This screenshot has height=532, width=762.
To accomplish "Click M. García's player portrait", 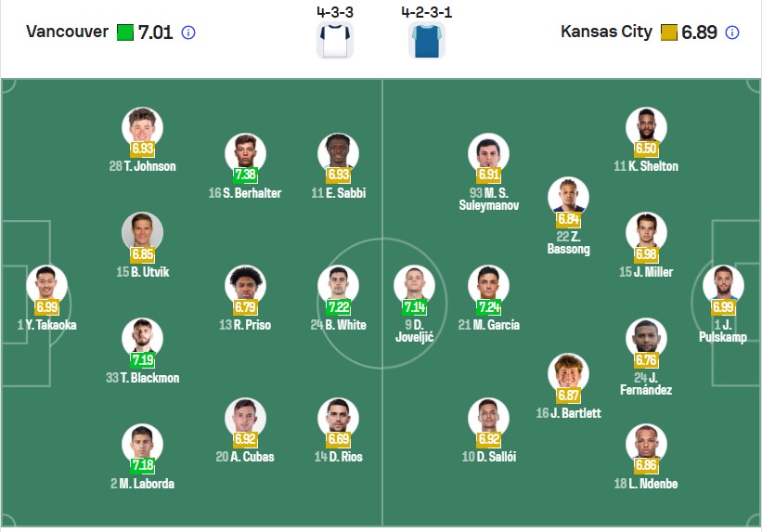I will click(488, 285).
